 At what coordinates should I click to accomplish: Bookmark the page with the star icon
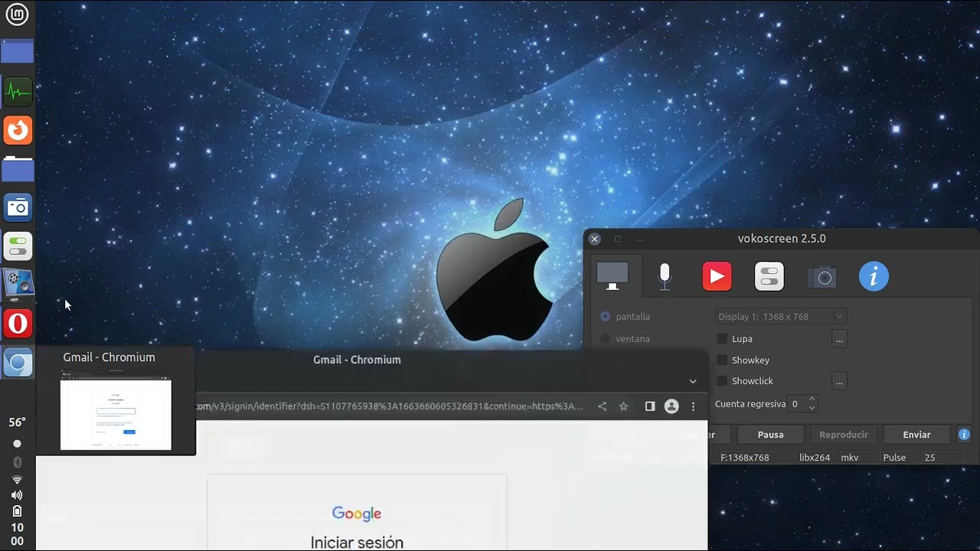(624, 406)
